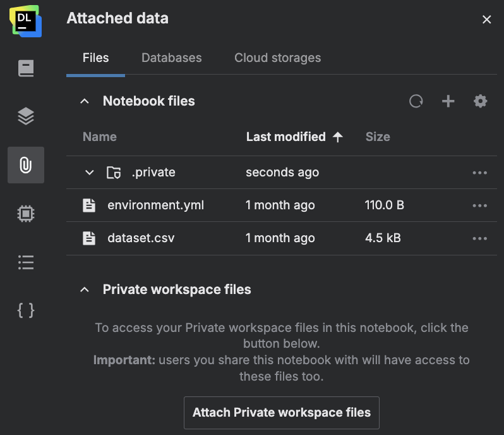Open the layers stack sidebar icon

[x=26, y=116]
